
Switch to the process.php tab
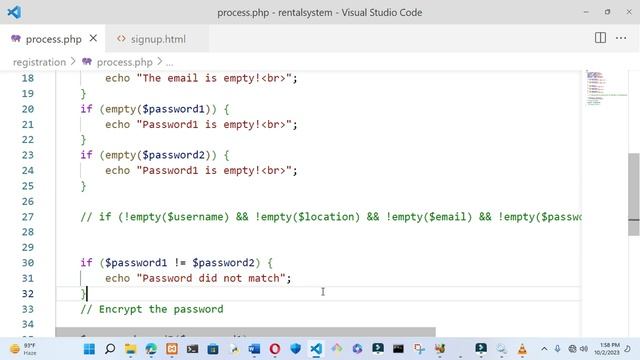coord(53,39)
